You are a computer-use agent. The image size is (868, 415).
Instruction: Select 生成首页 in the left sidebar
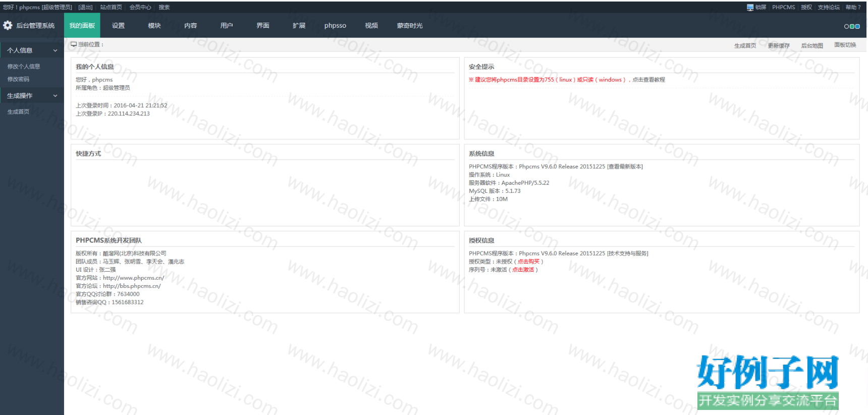18,112
